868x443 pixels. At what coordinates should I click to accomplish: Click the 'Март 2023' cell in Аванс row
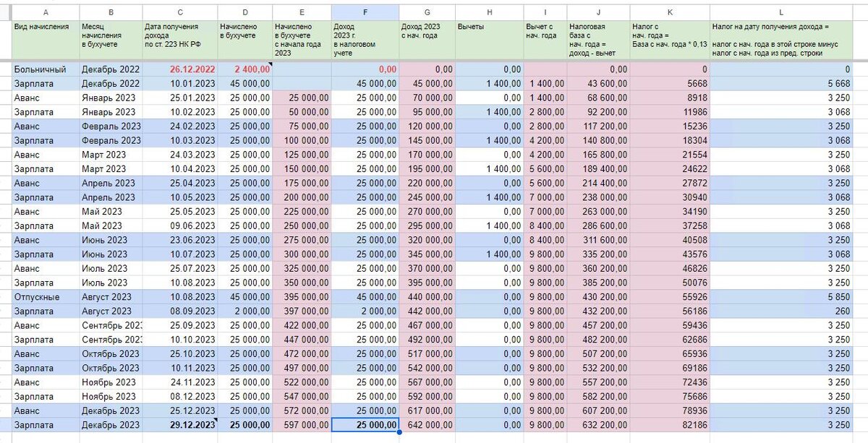111,155
